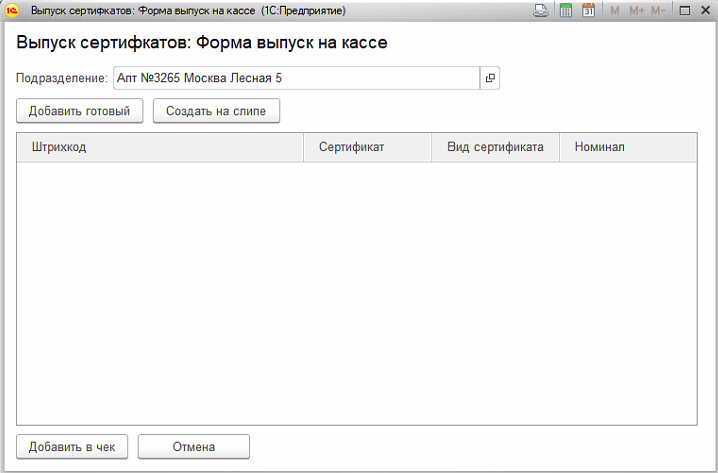Close the Выпуск сертификатов window
Screen dimensions: 718x473
(x=705, y=10)
